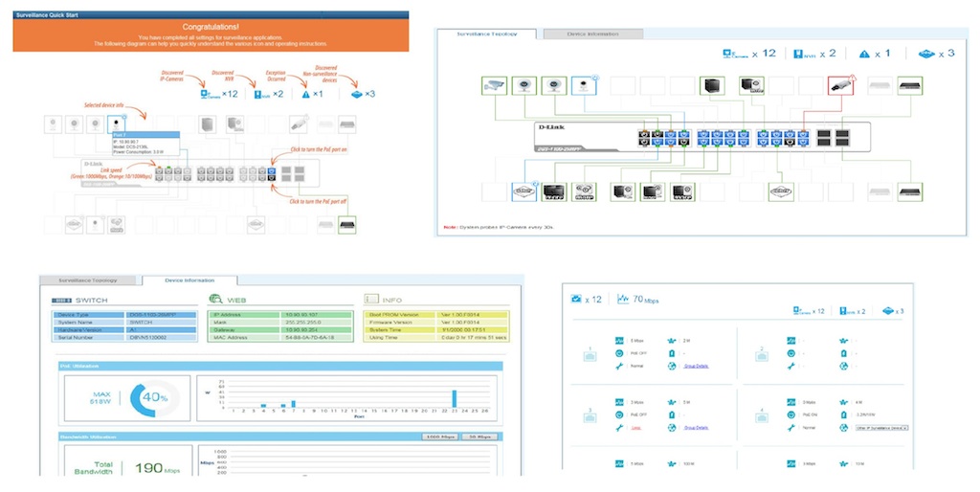Switch to the Device Information tab in topology view
The height and width of the screenshot is (492, 980).
592,34
